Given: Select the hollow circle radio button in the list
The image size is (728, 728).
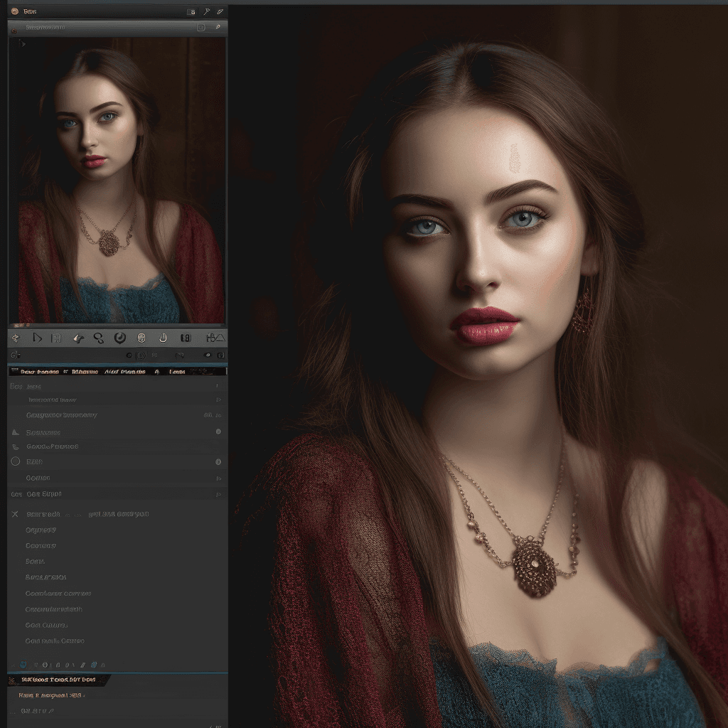Looking at the screenshot, I should [16, 461].
